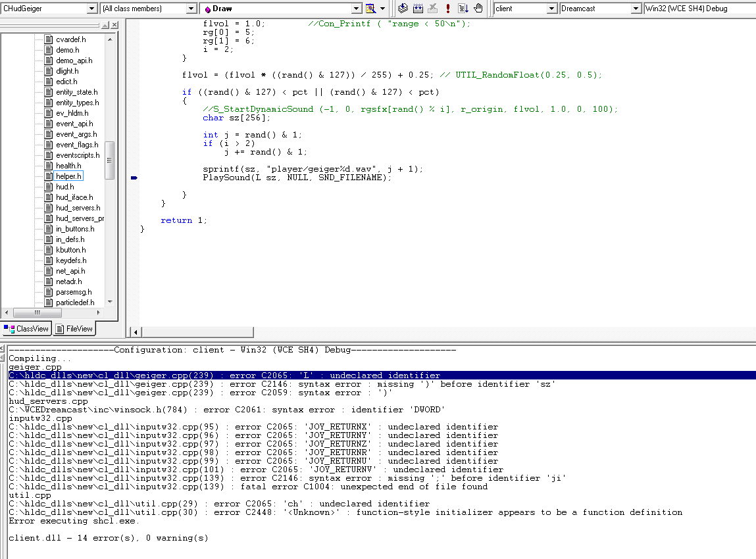
Task: Click the file icon beside hud_servers.h
Action: pos(48,208)
